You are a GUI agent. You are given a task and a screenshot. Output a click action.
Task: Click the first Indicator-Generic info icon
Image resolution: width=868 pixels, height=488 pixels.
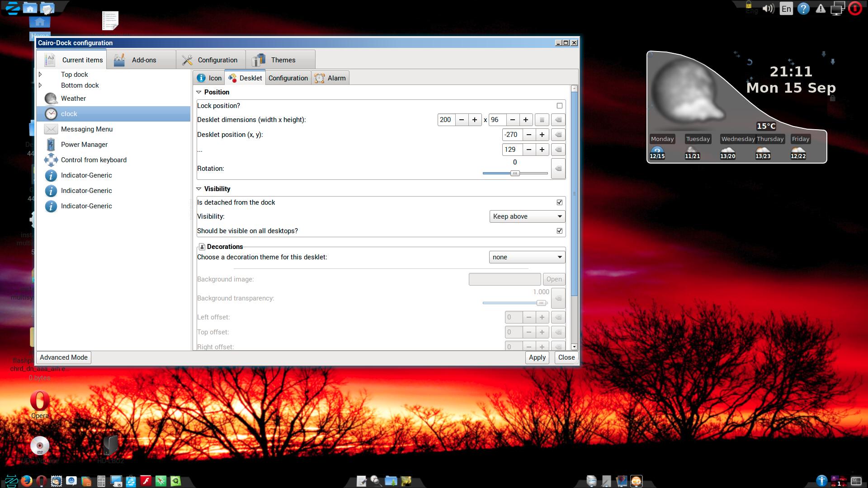pos(51,175)
